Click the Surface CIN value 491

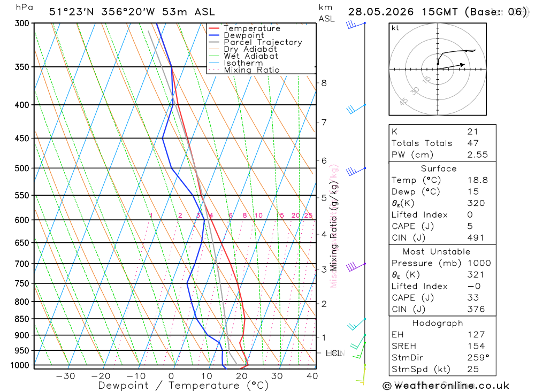click(x=476, y=238)
